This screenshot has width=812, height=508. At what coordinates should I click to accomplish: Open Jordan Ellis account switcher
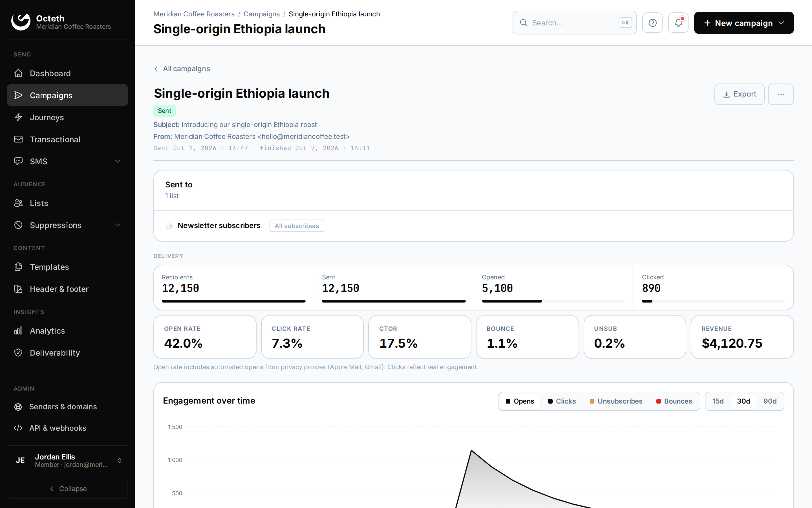67,460
